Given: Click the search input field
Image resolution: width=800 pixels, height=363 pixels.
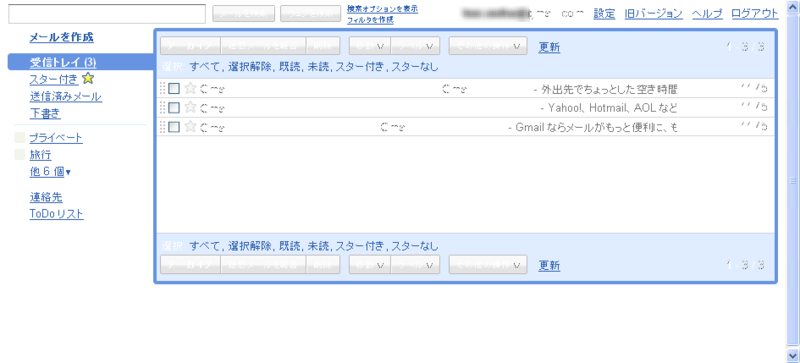Looking at the screenshot, I should point(107,14).
